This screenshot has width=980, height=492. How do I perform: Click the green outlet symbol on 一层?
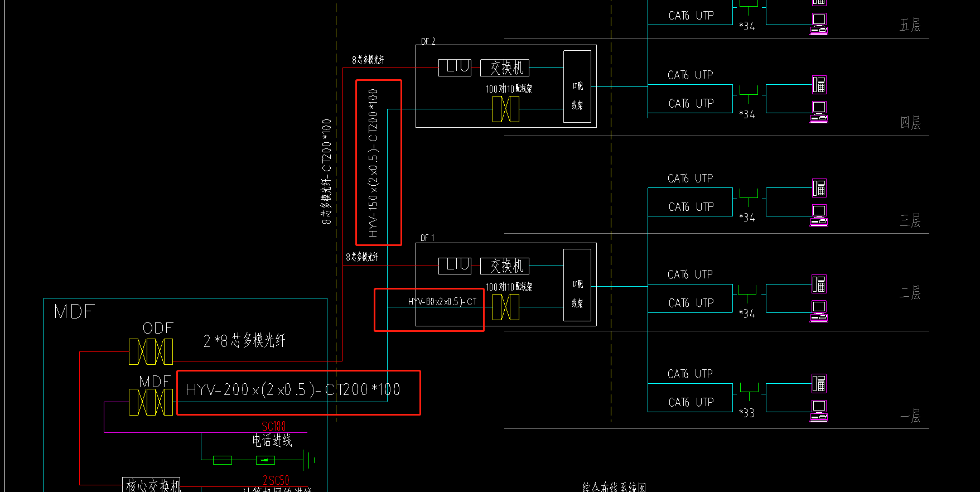(749, 390)
